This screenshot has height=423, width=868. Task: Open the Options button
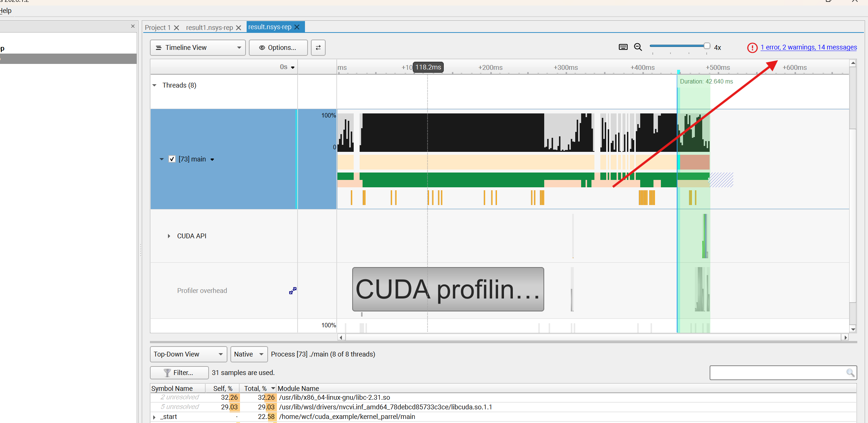(x=278, y=48)
